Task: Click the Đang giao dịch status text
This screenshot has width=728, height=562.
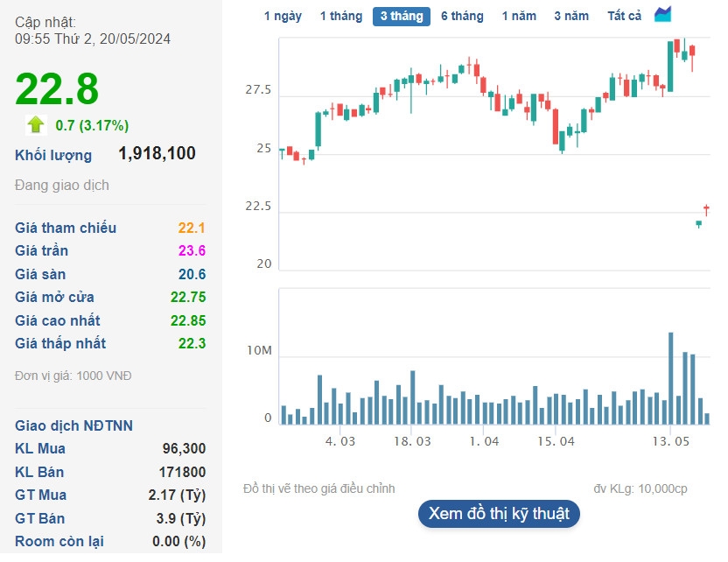Action: [x=62, y=186]
